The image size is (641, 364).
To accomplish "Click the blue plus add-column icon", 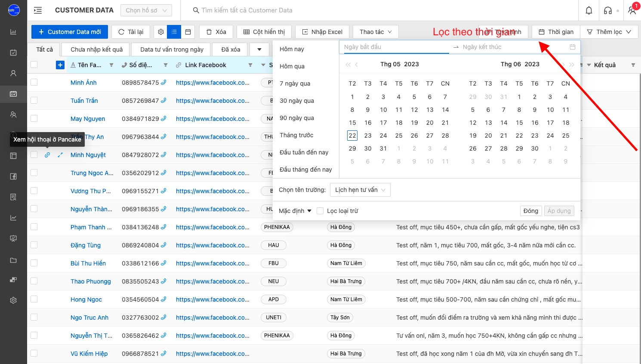I will [60, 65].
